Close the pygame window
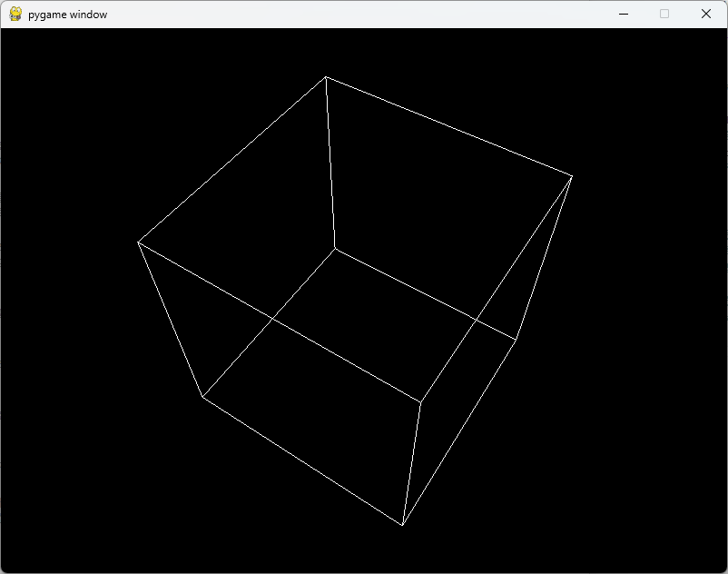The height and width of the screenshot is (574, 728). 705,14
